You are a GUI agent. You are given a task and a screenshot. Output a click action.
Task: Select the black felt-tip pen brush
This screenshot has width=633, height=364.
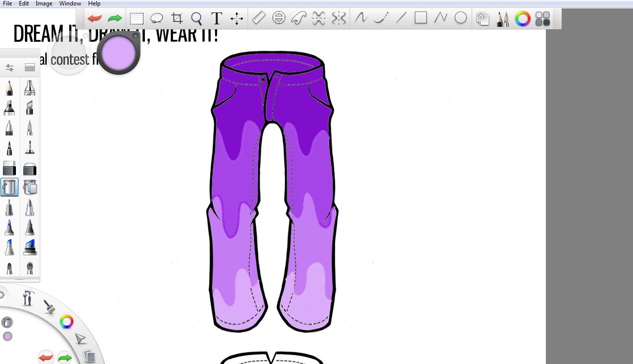click(9, 148)
